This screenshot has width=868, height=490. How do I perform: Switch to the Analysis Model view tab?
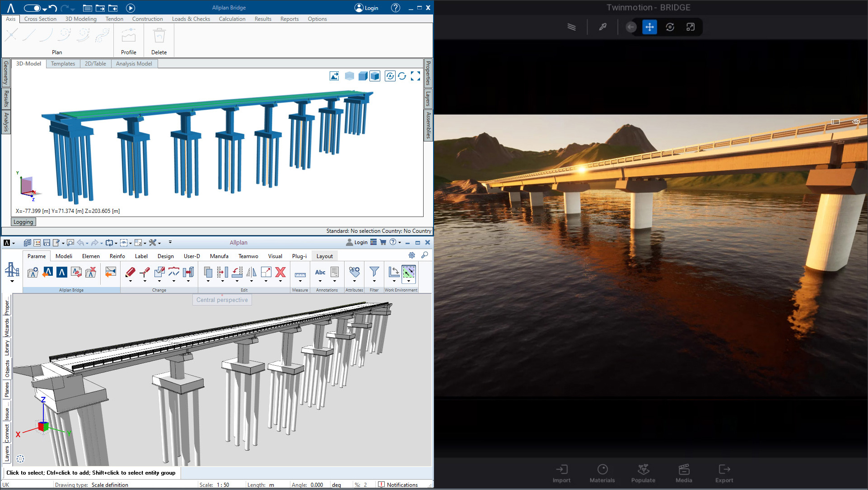[134, 64]
